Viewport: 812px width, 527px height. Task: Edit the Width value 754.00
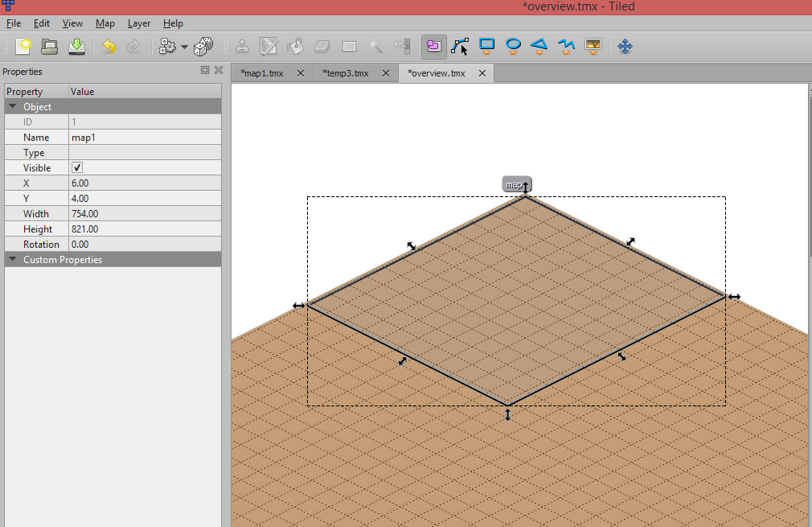[145, 213]
